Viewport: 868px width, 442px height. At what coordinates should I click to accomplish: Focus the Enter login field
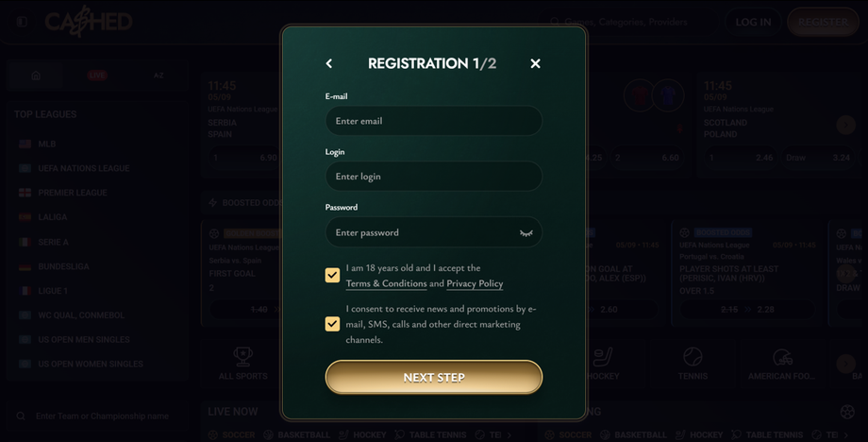[433, 176]
